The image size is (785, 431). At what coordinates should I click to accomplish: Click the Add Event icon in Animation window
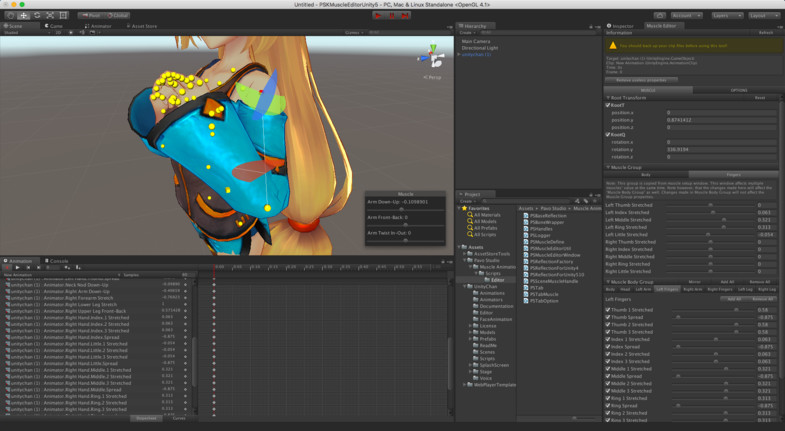click(78, 268)
